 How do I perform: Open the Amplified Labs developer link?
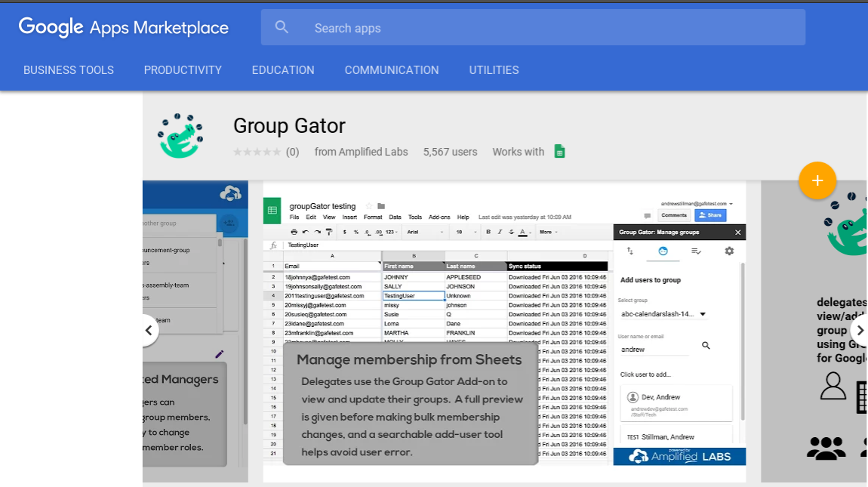(361, 152)
